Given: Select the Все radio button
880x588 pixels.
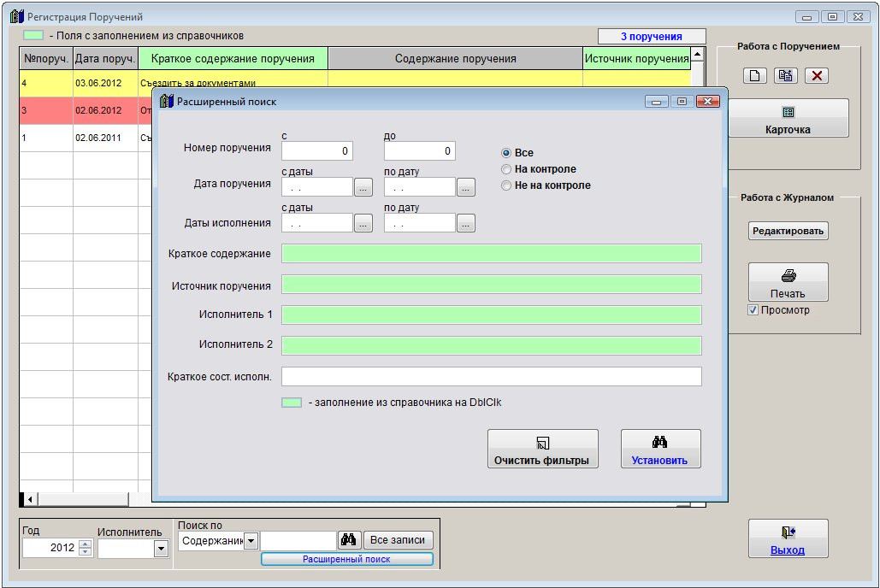Looking at the screenshot, I should (x=506, y=153).
